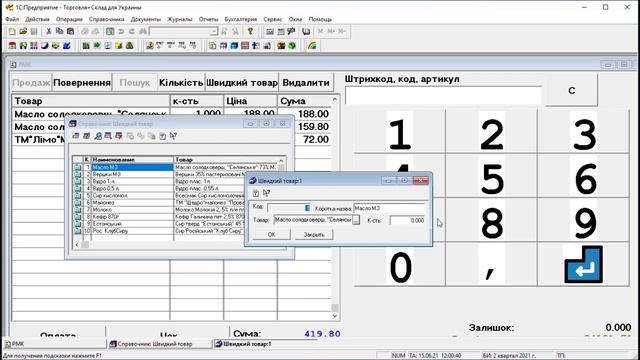Click the Open folder icon in main toolbar
The image size is (640, 360).
coord(23,31)
